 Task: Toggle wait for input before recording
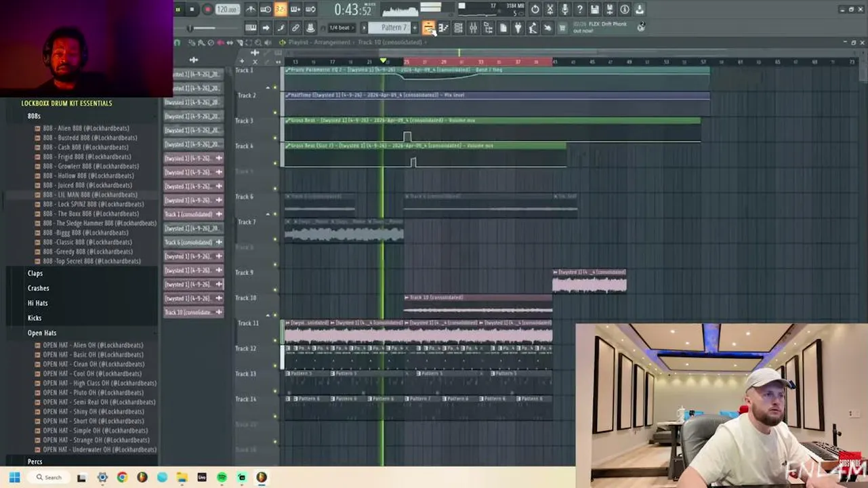tap(266, 9)
